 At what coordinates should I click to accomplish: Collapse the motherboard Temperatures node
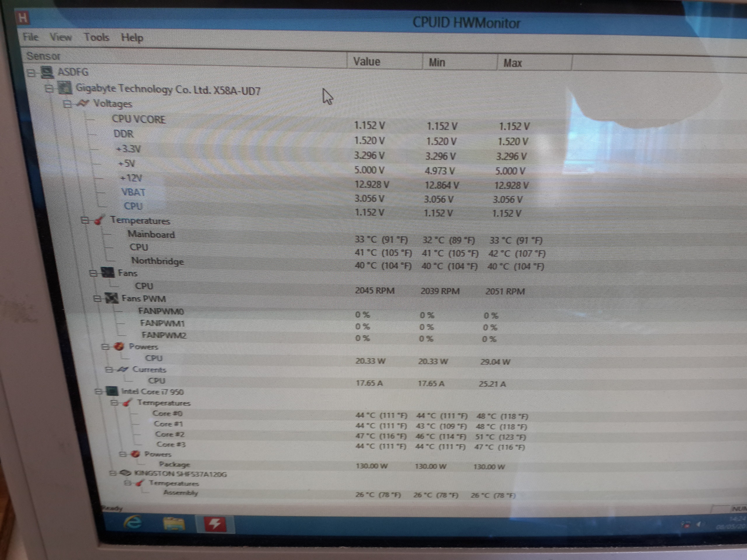pyautogui.click(x=85, y=220)
